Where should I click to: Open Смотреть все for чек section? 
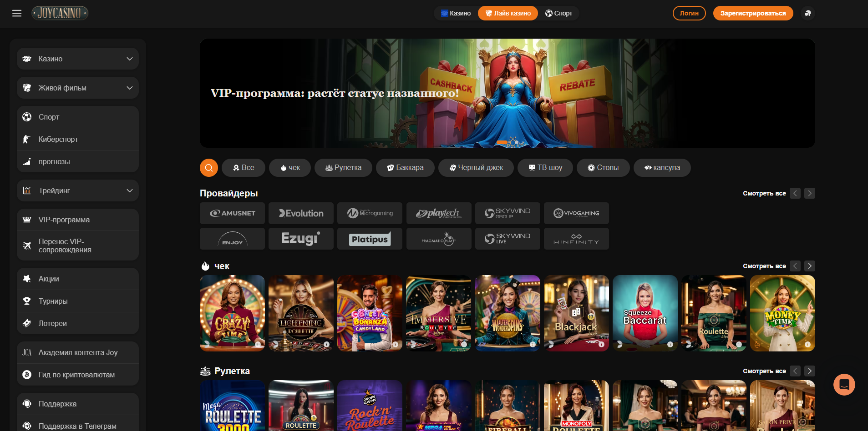coord(764,266)
